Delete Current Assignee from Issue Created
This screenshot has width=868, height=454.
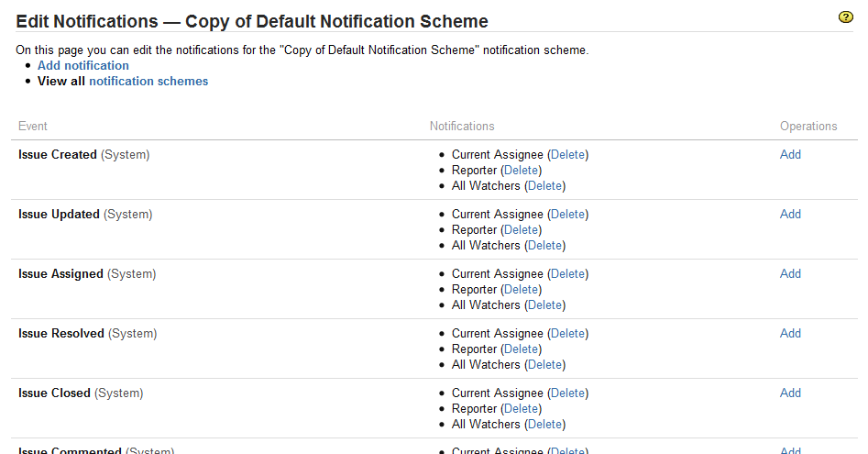click(x=567, y=155)
